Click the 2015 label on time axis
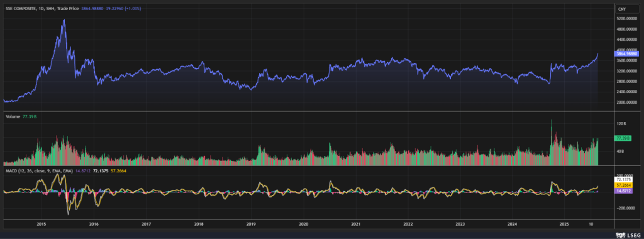The height and width of the screenshot is (239, 644). pyautogui.click(x=41, y=224)
